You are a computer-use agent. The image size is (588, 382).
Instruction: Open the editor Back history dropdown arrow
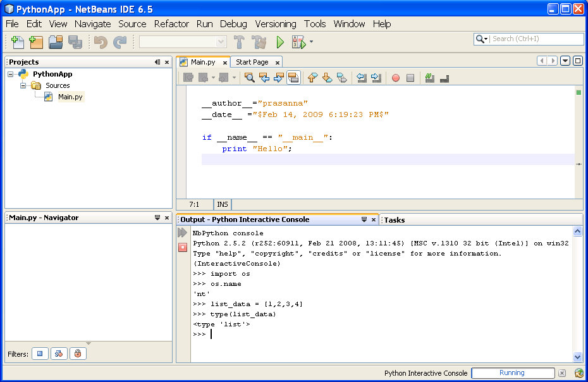(x=213, y=78)
